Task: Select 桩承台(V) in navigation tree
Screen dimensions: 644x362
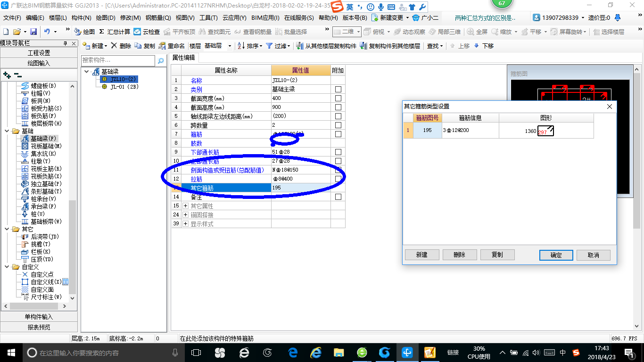Action: click(x=39, y=199)
